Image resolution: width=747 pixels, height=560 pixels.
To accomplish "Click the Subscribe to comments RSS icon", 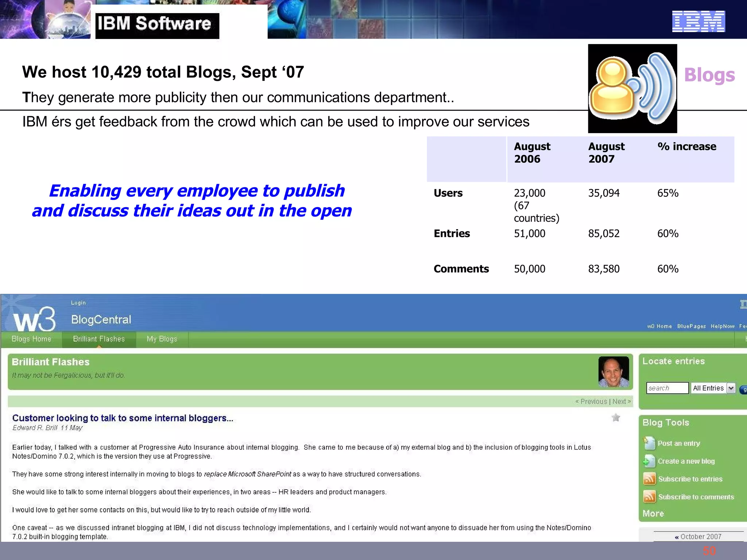I will coord(649,497).
